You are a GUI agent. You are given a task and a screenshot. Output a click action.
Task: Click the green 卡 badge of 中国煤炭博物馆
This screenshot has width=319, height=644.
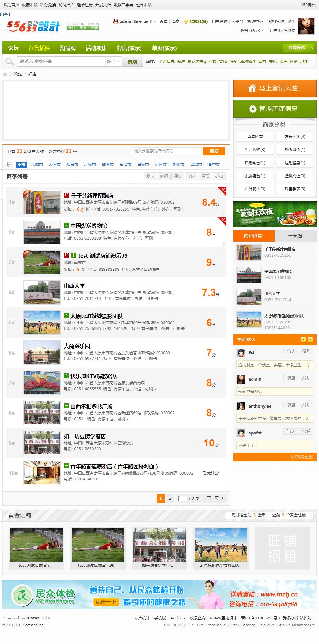pos(66,225)
